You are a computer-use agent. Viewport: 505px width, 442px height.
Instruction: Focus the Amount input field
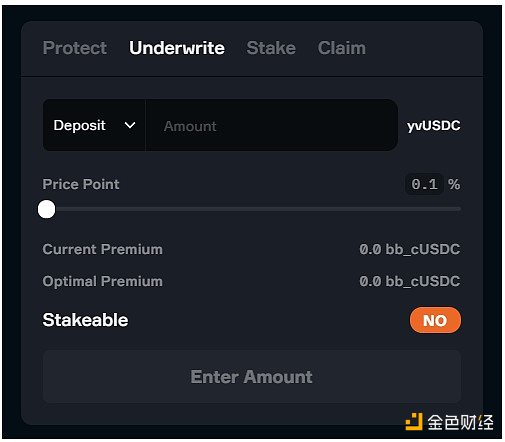click(x=272, y=125)
